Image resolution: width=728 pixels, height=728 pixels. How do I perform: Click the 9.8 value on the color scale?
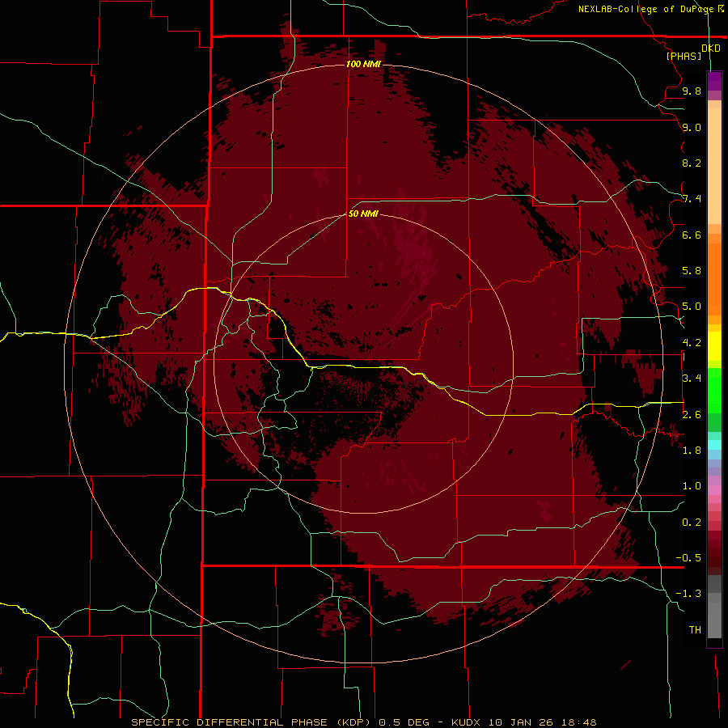(x=692, y=91)
